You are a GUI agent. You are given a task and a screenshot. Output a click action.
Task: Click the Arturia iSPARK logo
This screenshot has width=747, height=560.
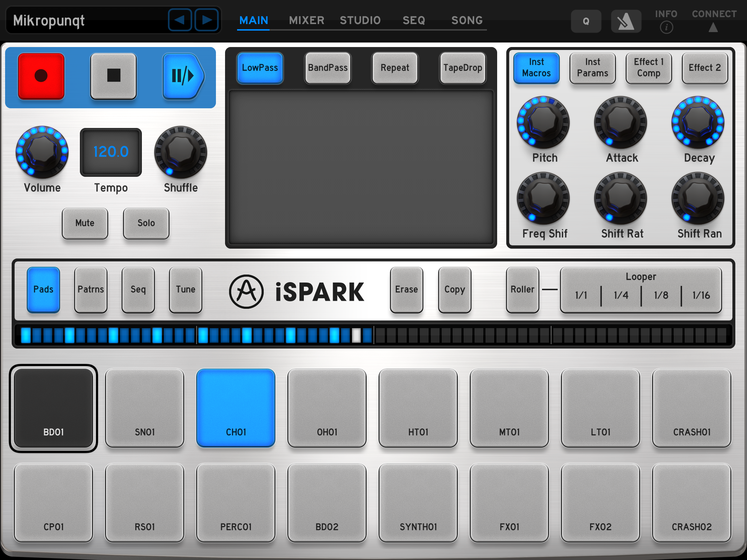coord(297,292)
